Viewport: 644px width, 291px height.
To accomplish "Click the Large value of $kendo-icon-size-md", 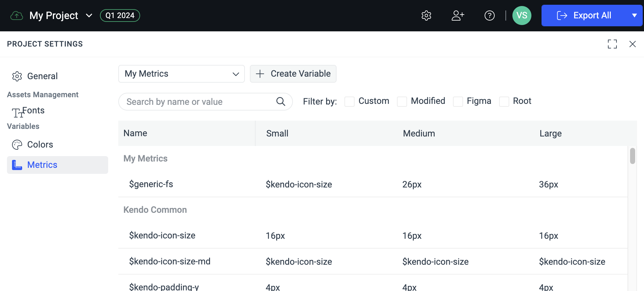I will click(572, 262).
